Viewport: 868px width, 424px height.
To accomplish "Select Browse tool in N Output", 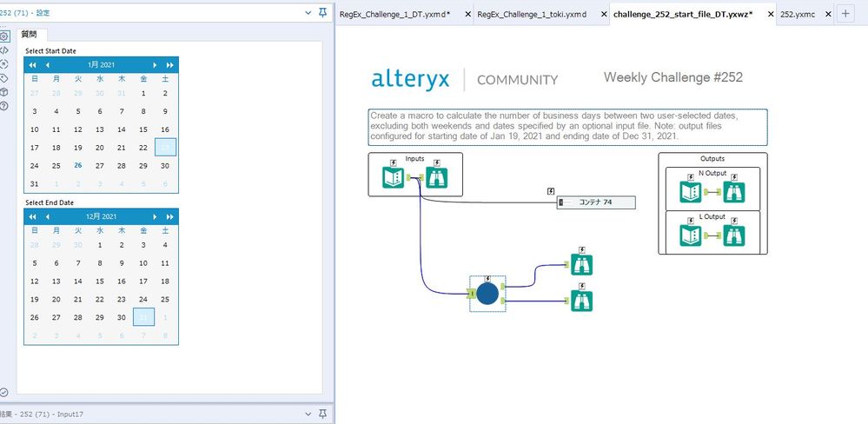I will pos(734,192).
